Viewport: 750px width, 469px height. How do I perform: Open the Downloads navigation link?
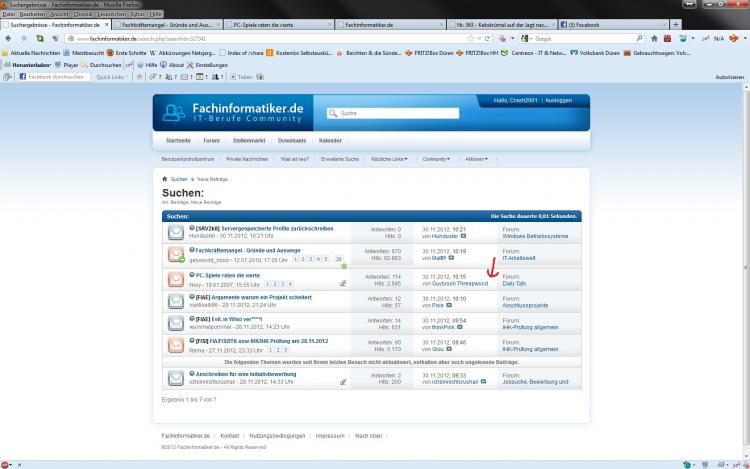[292, 141]
